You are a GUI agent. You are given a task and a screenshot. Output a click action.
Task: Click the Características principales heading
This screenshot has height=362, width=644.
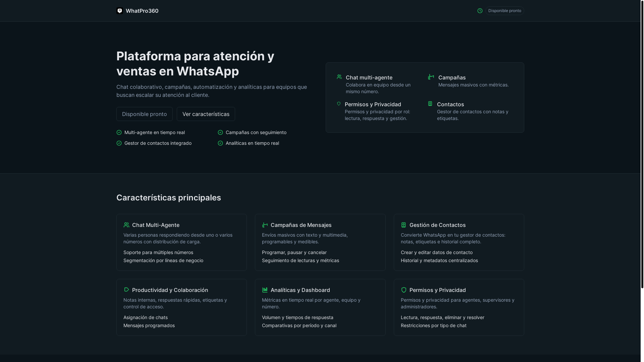[169, 198]
